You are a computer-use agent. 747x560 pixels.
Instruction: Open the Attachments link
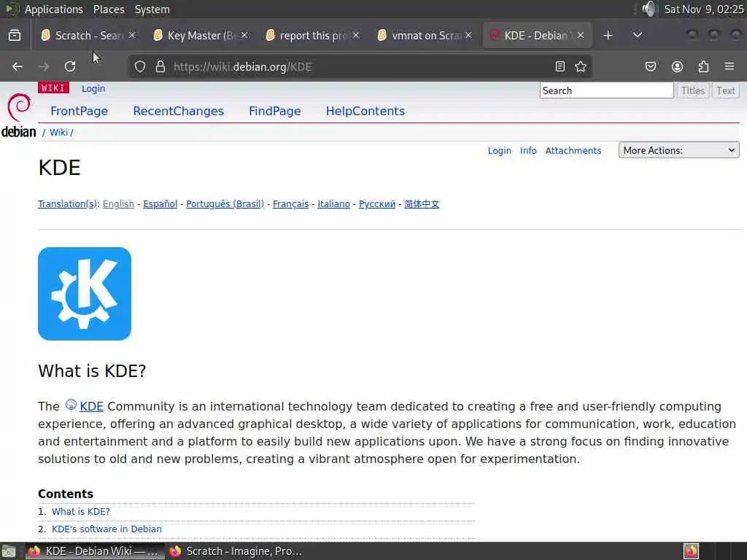point(573,150)
